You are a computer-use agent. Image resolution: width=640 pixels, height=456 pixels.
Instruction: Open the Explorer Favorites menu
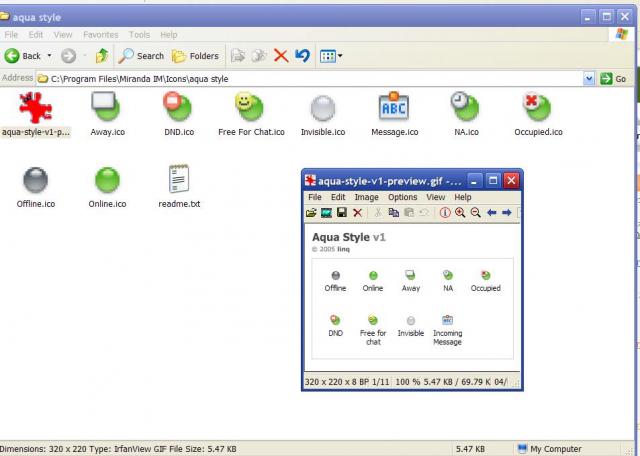[x=100, y=35]
